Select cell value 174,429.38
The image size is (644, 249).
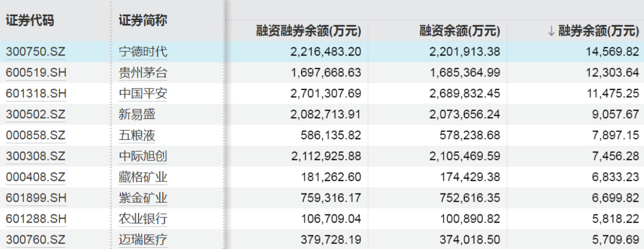tap(470, 177)
